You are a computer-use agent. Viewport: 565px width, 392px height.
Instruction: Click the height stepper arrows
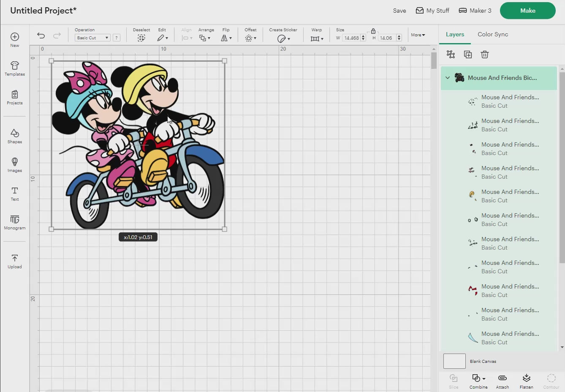pyautogui.click(x=399, y=38)
